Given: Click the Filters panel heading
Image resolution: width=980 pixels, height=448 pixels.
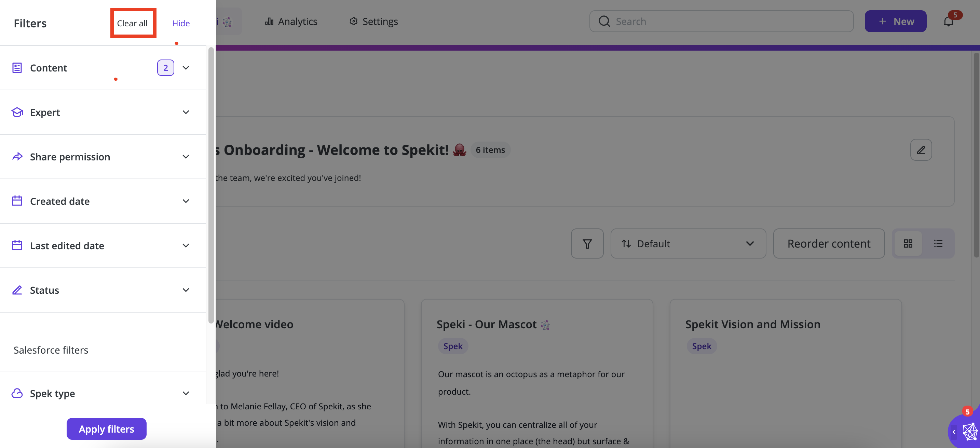Looking at the screenshot, I should pyautogui.click(x=30, y=23).
